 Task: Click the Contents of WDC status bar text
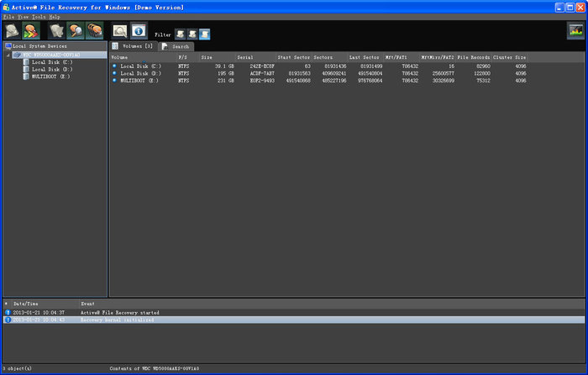(x=155, y=368)
